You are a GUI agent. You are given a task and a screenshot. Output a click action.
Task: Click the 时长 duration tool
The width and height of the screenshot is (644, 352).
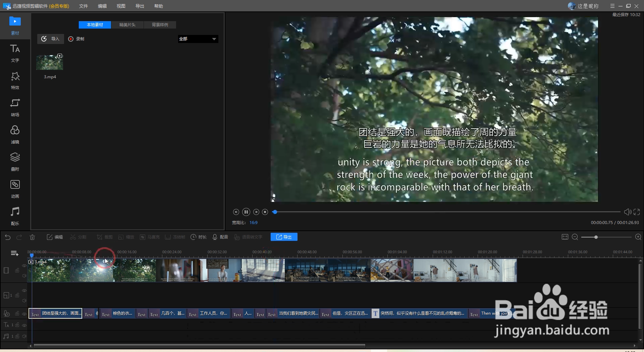[199, 237]
